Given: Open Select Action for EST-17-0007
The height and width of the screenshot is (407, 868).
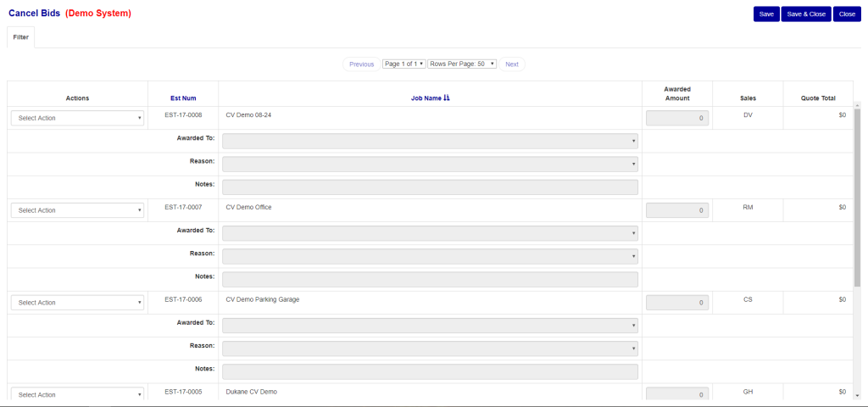Looking at the screenshot, I should coord(77,210).
